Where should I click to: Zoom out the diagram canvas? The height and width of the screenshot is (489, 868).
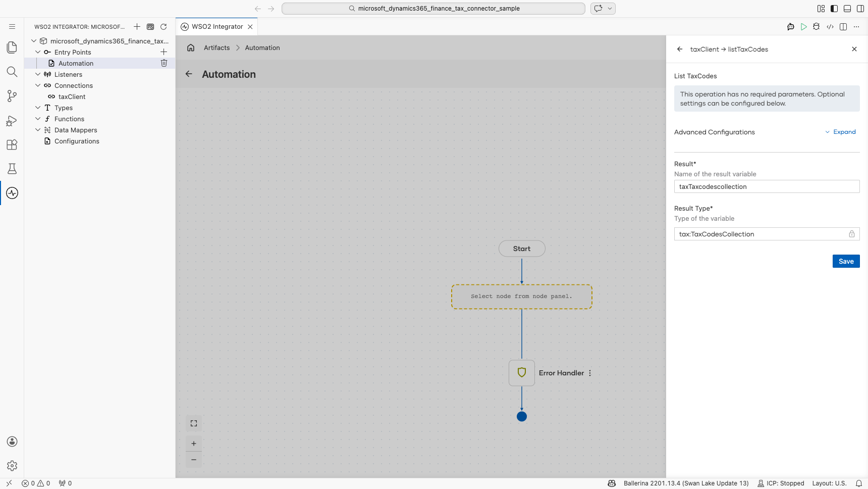194,460
